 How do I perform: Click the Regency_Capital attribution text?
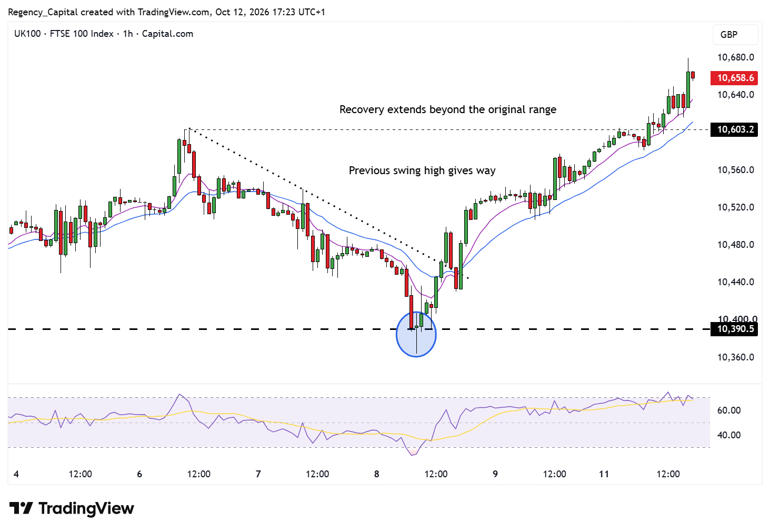(x=166, y=12)
